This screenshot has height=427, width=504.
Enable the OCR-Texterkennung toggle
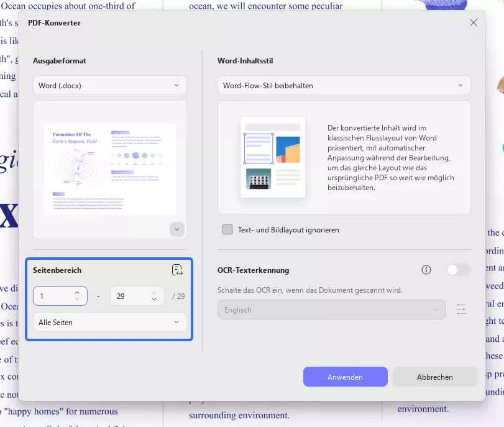[459, 270]
